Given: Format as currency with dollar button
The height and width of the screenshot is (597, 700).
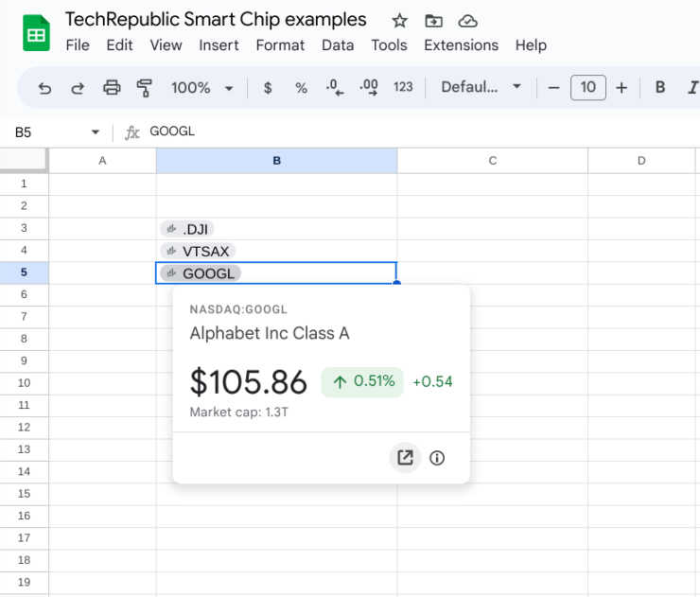Looking at the screenshot, I should [x=268, y=88].
